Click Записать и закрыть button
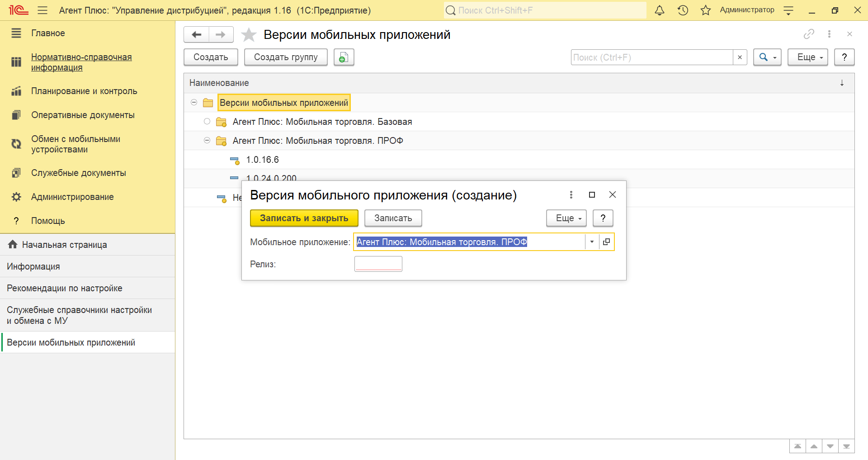 coord(304,218)
